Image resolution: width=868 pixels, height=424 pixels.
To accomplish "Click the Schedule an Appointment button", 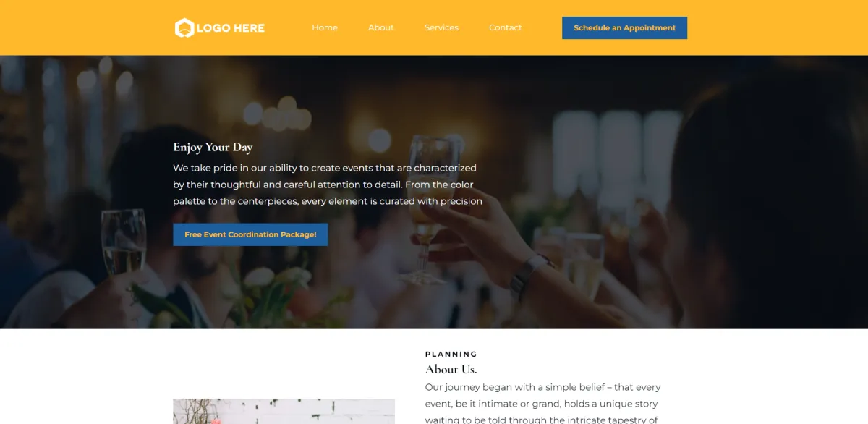I will coord(624,27).
